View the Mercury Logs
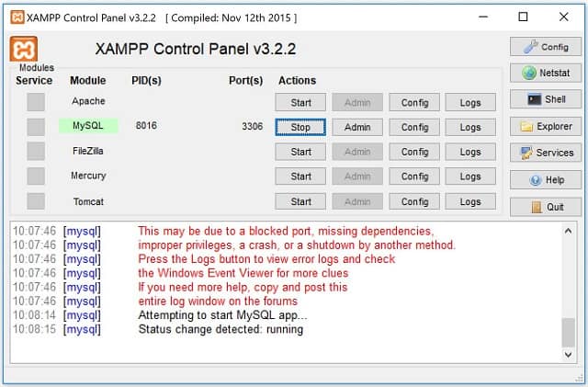The height and width of the screenshot is (387, 588). [x=470, y=176]
